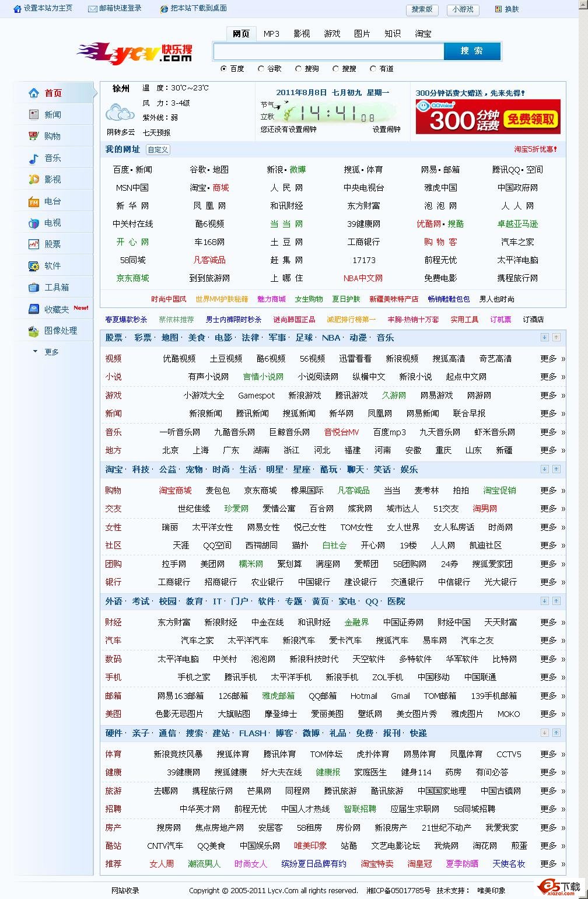Click the 设置闹钟 link
The height and width of the screenshot is (899, 588).
pos(387,130)
